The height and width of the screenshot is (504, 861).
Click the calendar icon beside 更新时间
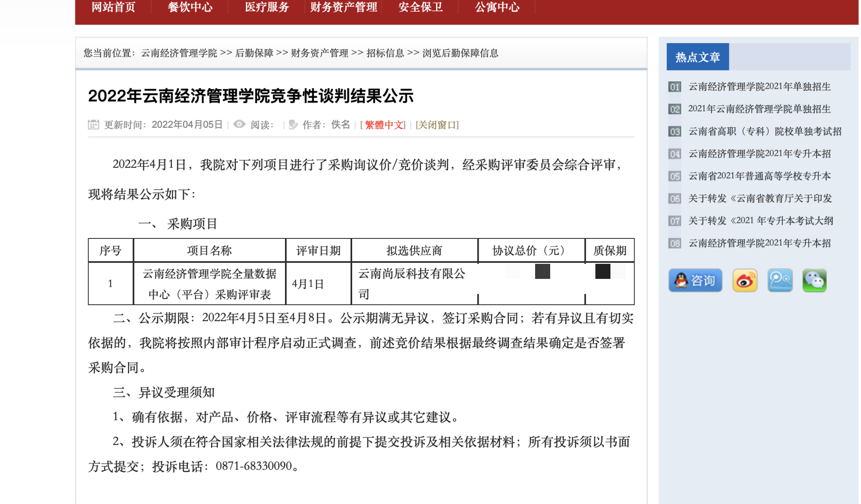(x=93, y=125)
